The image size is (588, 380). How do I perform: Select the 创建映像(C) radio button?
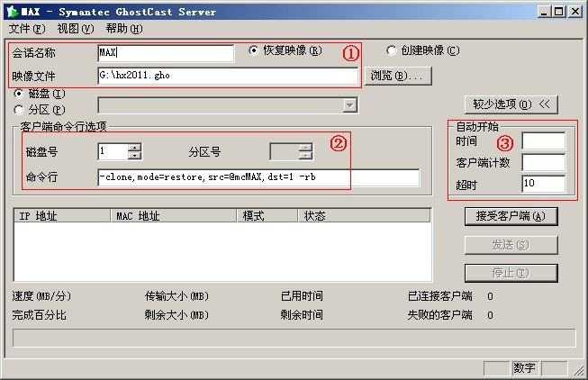(391, 50)
